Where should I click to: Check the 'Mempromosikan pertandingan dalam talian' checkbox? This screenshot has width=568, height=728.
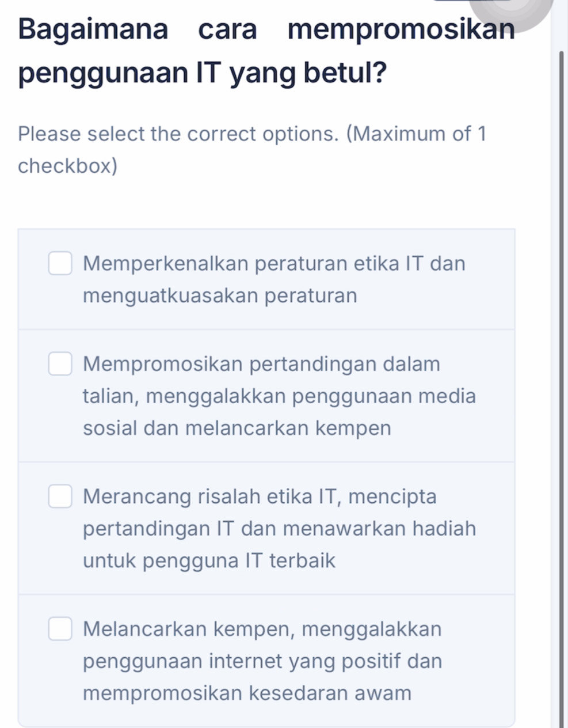click(60, 365)
